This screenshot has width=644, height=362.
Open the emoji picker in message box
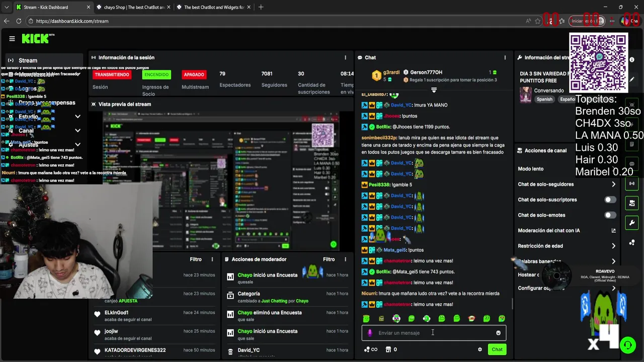(498, 333)
